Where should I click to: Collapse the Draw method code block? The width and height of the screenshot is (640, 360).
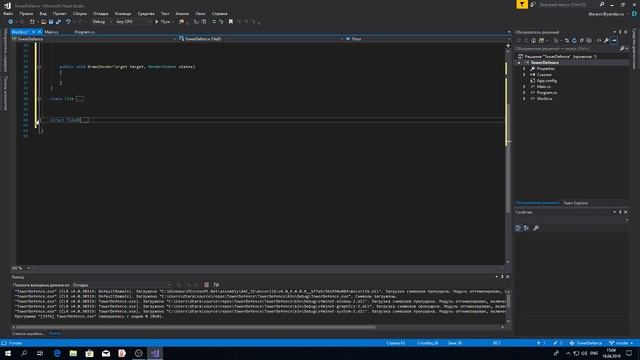tap(39, 67)
